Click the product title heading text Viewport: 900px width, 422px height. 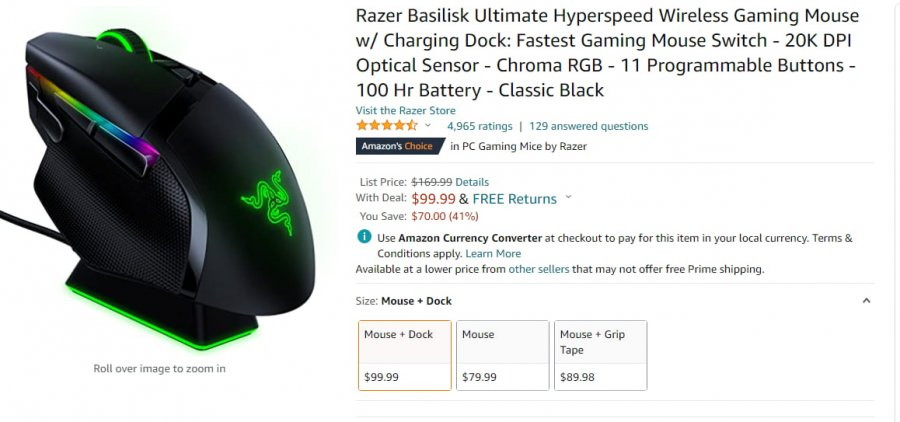click(x=607, y=53)
